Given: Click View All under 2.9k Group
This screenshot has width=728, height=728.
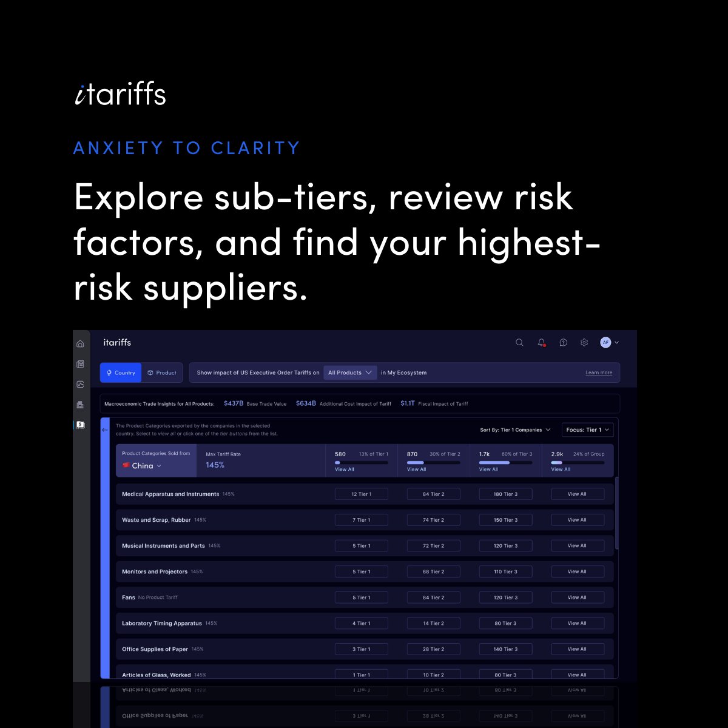Looking at the screenshot, I should pos(561,470).
